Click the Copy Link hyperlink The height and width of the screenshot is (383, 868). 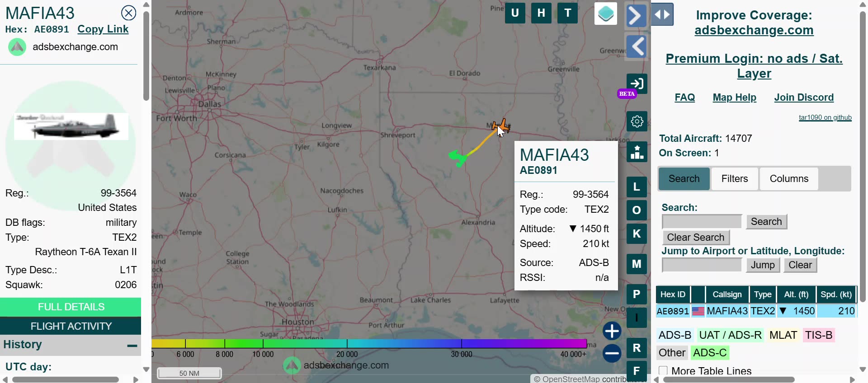tap(103, 29)
